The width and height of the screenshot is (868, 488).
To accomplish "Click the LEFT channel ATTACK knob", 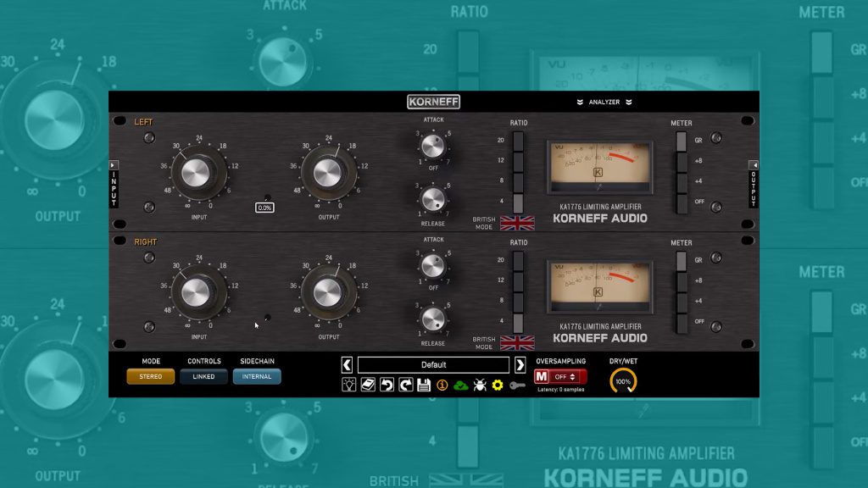I will click(x=433, y=147).
